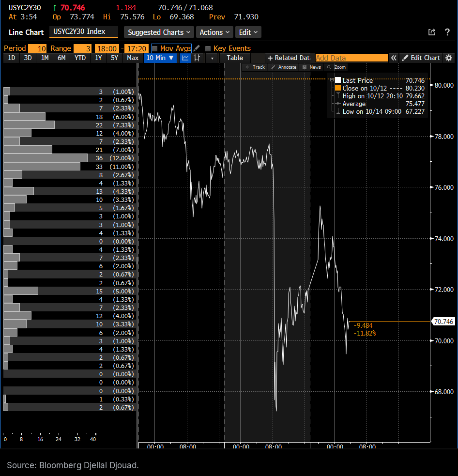Click the Last Price white legend swatch

coord(338,80)
